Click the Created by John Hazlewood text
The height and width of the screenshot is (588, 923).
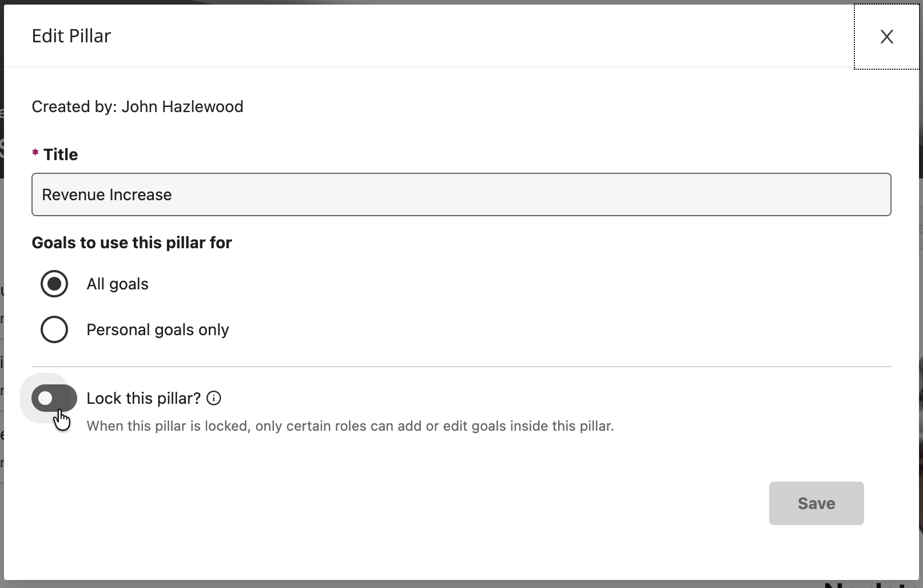pyautogui.click(x=137, y=106)
